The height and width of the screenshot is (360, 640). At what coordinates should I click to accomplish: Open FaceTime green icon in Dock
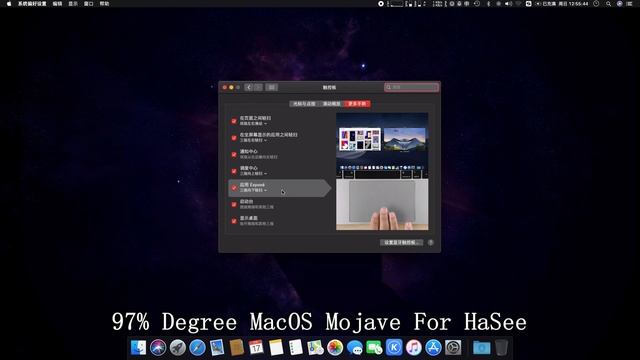pos(374,348)
